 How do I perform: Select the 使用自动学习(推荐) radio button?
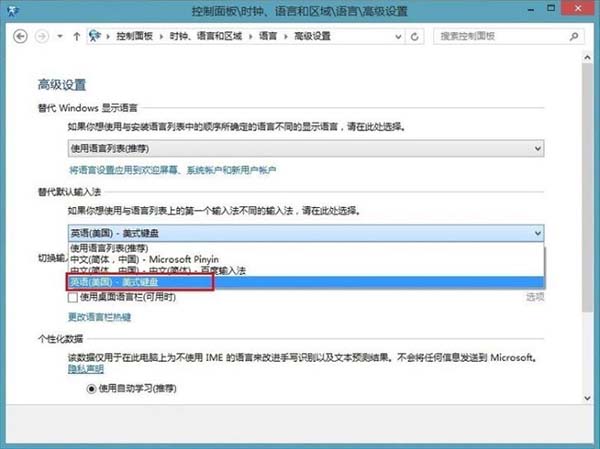click(x=91, y=389)
